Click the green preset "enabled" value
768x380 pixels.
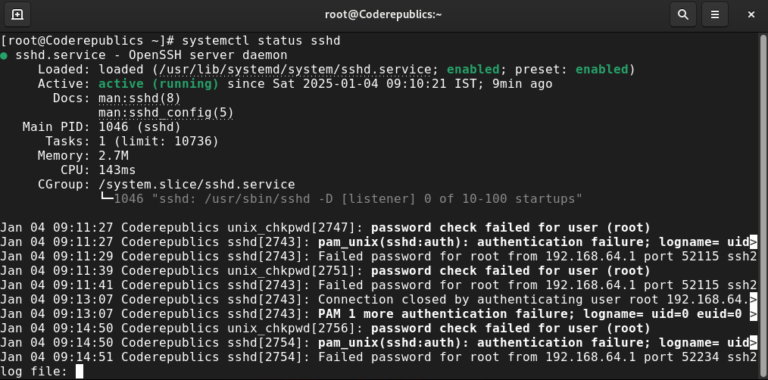coord(601,70)
